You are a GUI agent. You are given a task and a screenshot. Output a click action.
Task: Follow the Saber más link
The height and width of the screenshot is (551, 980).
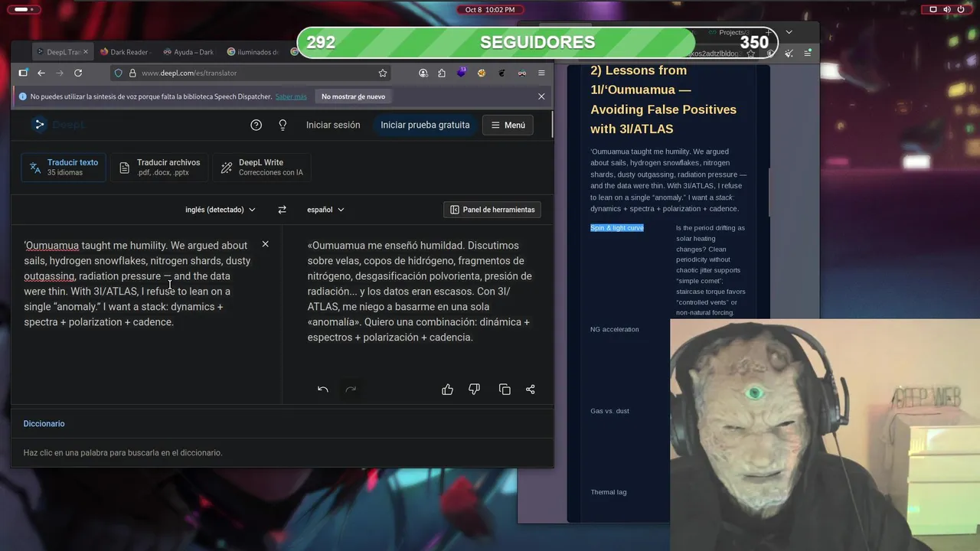(x=291, y=96)
